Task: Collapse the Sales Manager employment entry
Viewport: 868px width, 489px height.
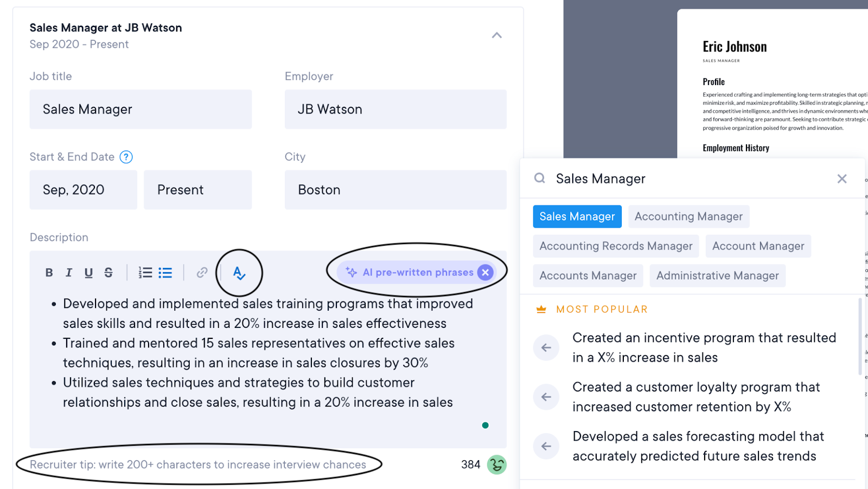Action: coord(496,36)
